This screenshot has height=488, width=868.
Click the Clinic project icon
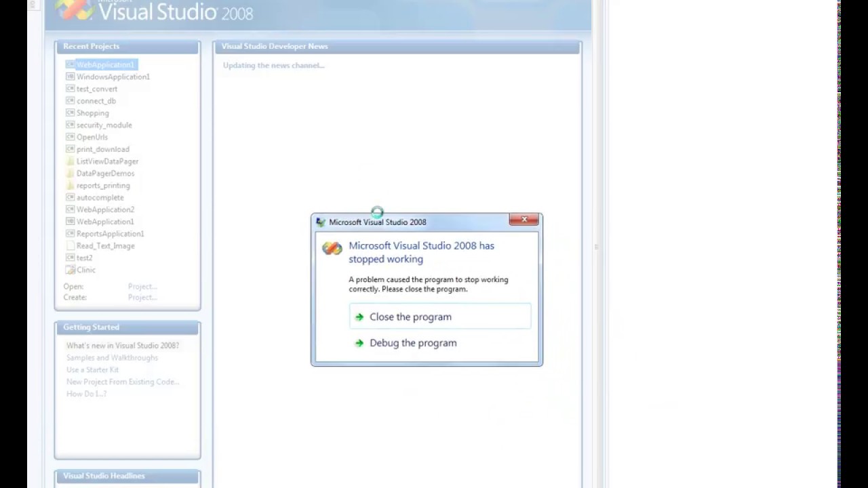70,270
